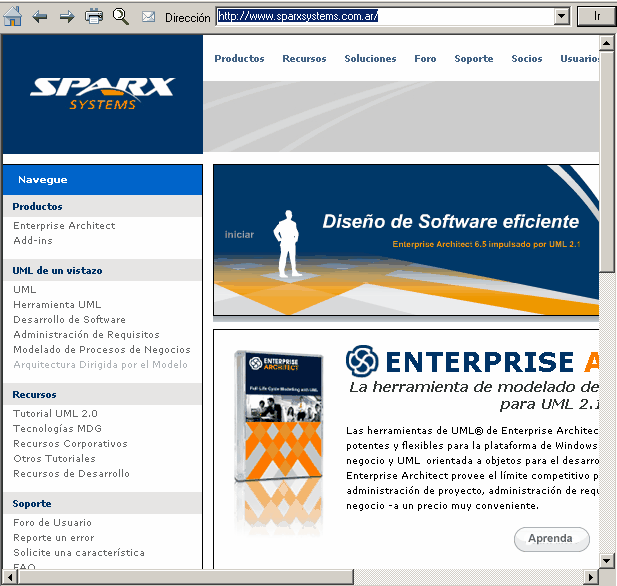Image resolution: width=617 pixels, height=586 pixels.
Task: Click the envelope mail icon
Action: 148,17
